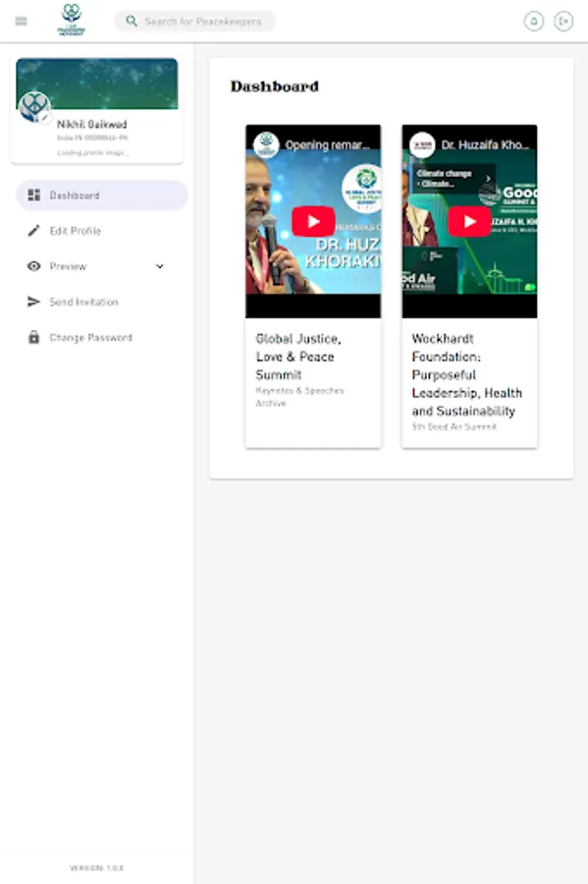Select the name Nikhil Gaikwad
This screenshot has width=588, height=884.
tap(92, 124)
